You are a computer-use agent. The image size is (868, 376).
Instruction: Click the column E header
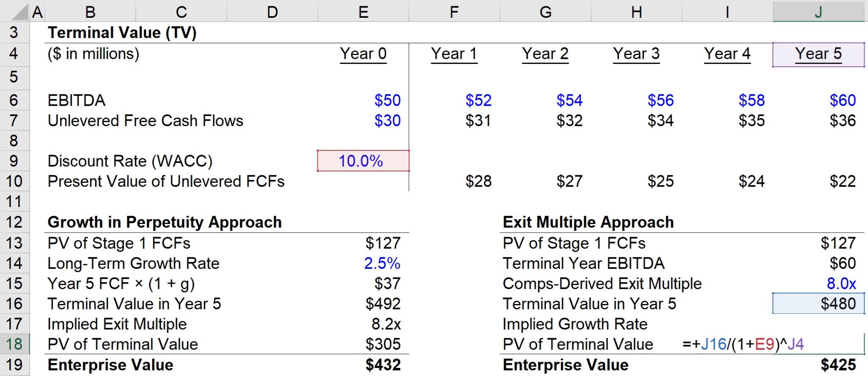(362, 11)
